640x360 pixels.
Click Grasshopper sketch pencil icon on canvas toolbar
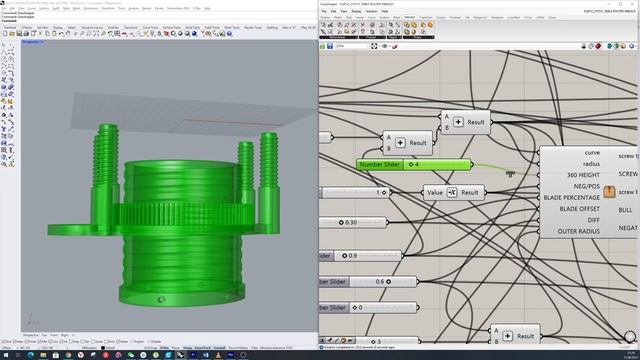(x=394, y=46)
